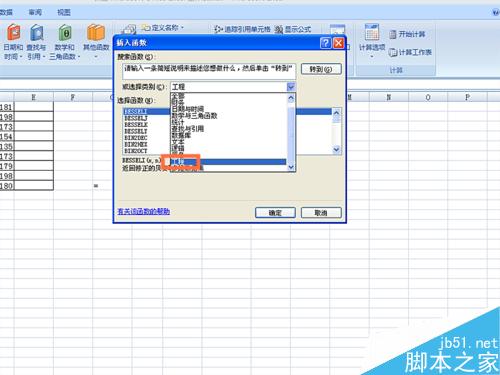Select the column N header
This screenshot has width=500, height=375.
pyautogui.click(x=389, y=97)
